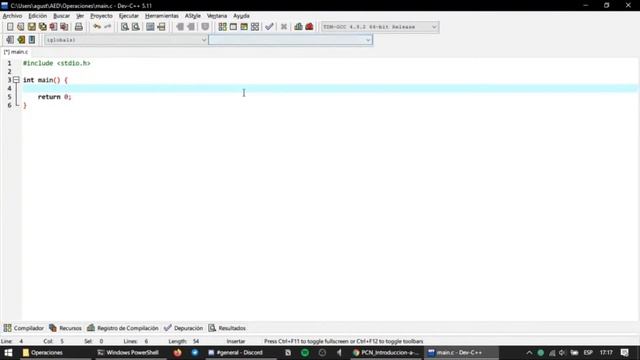This screenshot has height=360, width=640.
Task: Open Find with the magnifier icon
Action: 124,27
